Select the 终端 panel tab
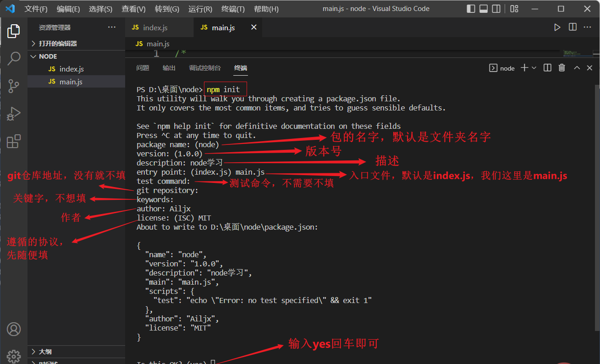Screen dimensions: 600x364 (241, 68)
